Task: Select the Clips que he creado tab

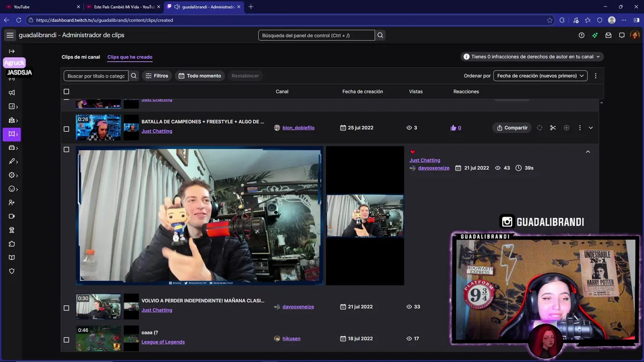Action: pyautogui.click(x=130, y=57)
